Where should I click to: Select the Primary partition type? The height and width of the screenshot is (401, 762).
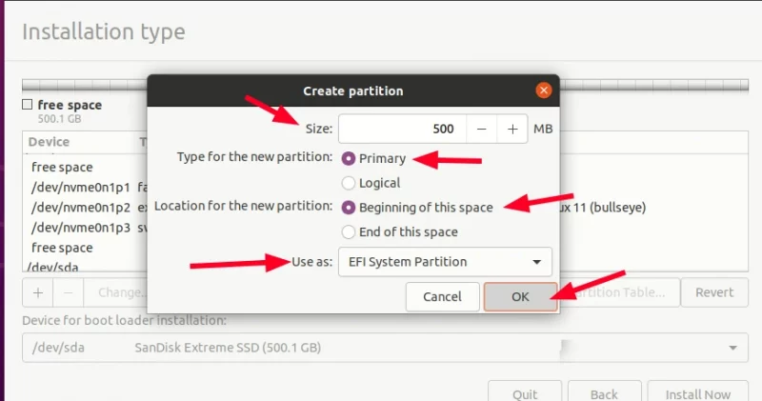click(348, 158)
